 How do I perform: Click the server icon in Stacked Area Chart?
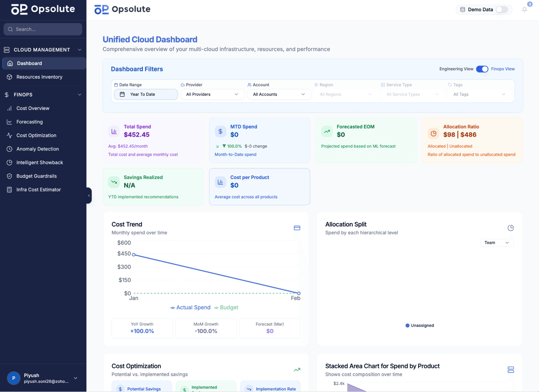click(510, 370)
